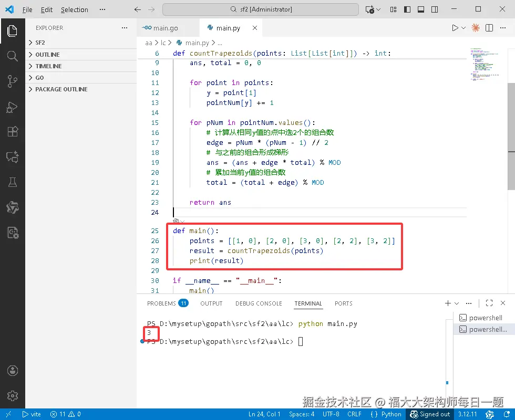Expand the PACKAGE OUTLINE section
Viewport: 515px width, 420px height.
point(81,89)
